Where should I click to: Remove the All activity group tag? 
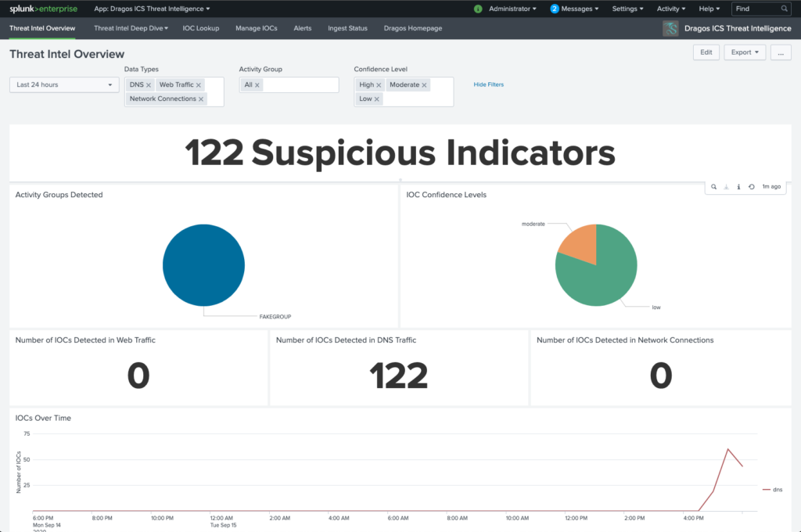[x=257, y=85]
